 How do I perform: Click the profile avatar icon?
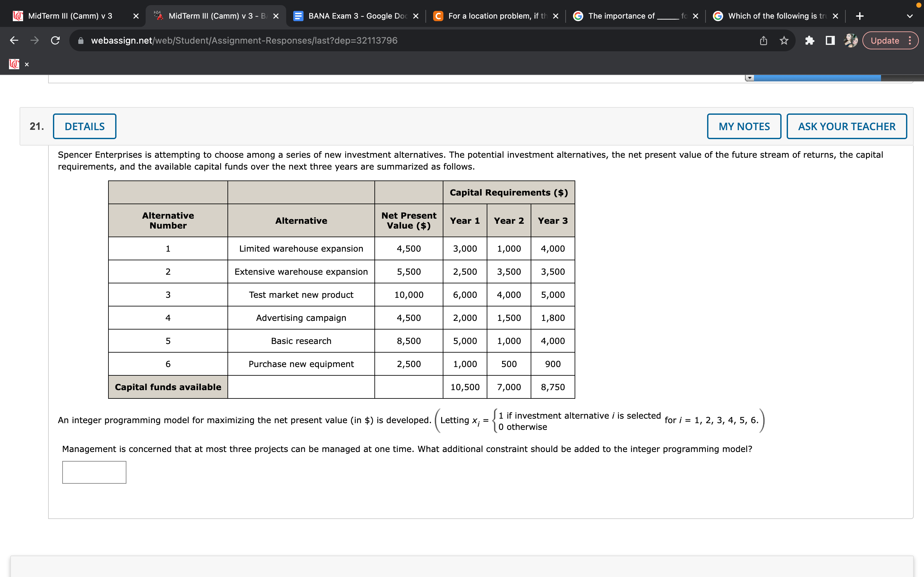(x=851, y=40)
